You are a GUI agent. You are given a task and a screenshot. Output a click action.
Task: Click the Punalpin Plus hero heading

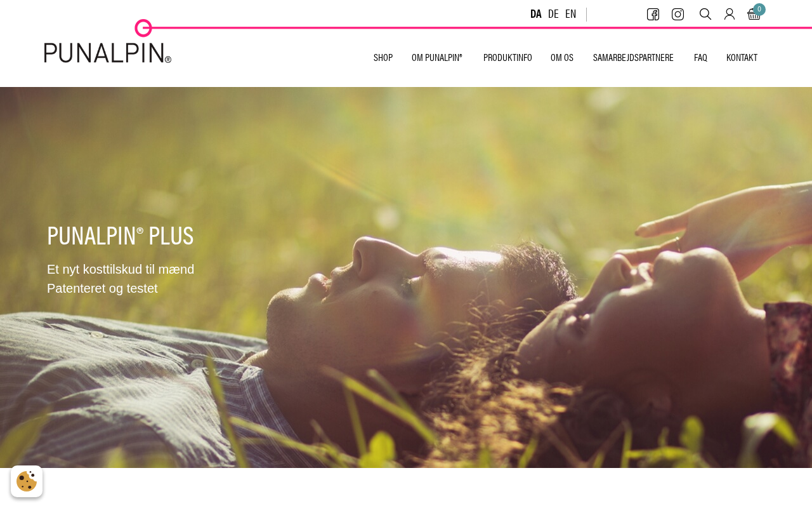pos(121,236)
